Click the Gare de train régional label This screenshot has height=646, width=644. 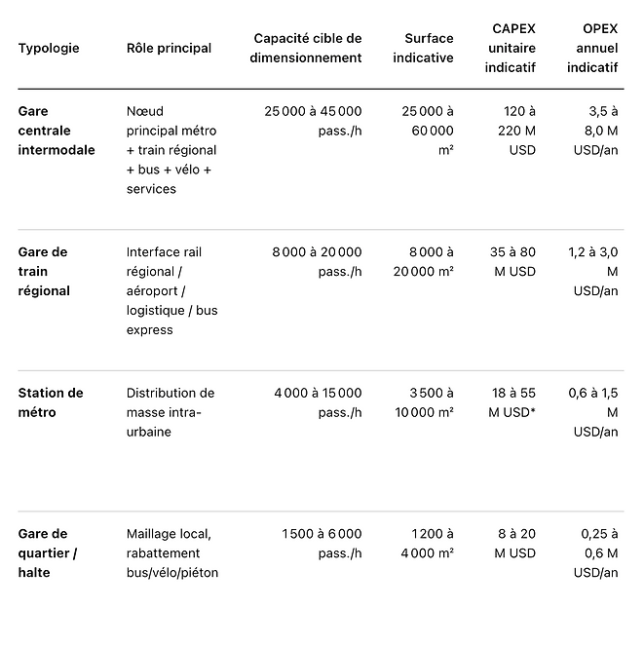tap(44, 272)
